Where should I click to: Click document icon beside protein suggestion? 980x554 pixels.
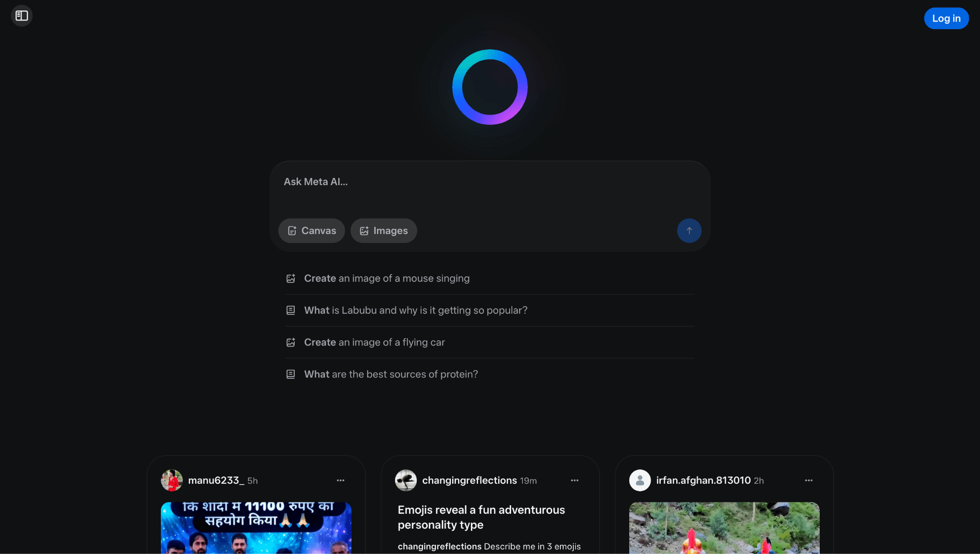[290, 375]
